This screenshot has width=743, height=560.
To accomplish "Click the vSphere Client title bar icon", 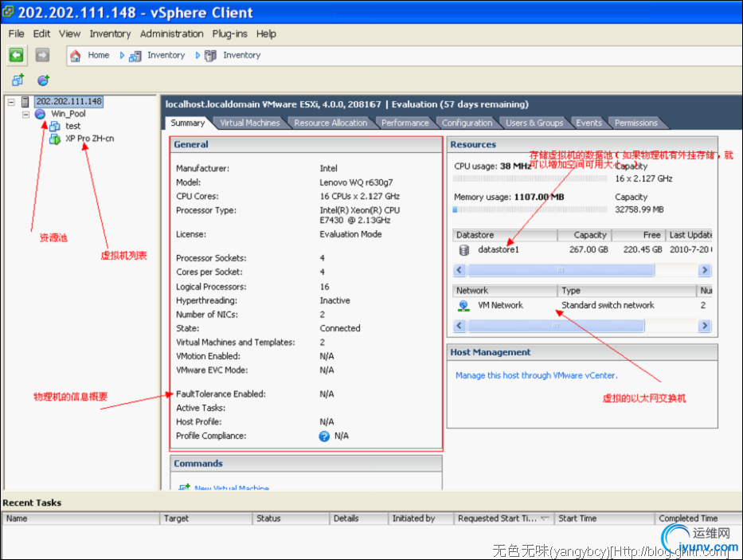I will coord(8,11).
